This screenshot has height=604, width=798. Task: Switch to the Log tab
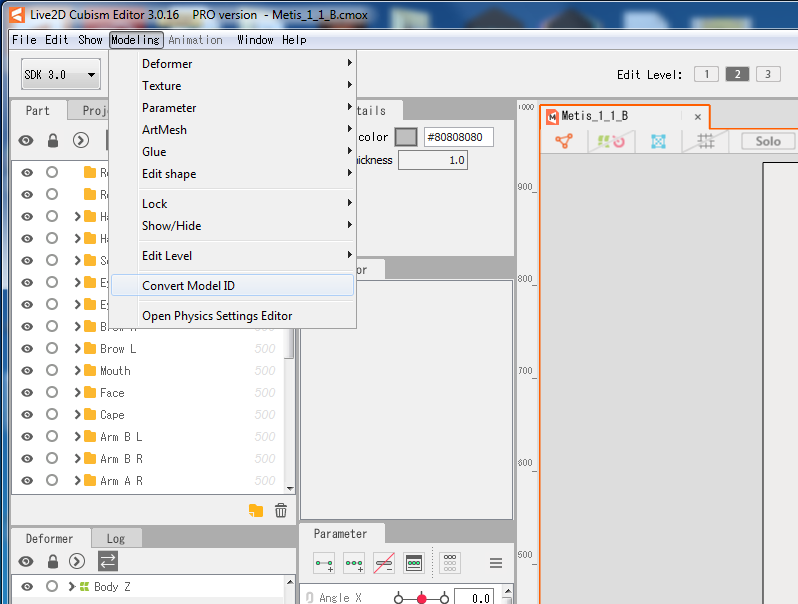(116, 538)
